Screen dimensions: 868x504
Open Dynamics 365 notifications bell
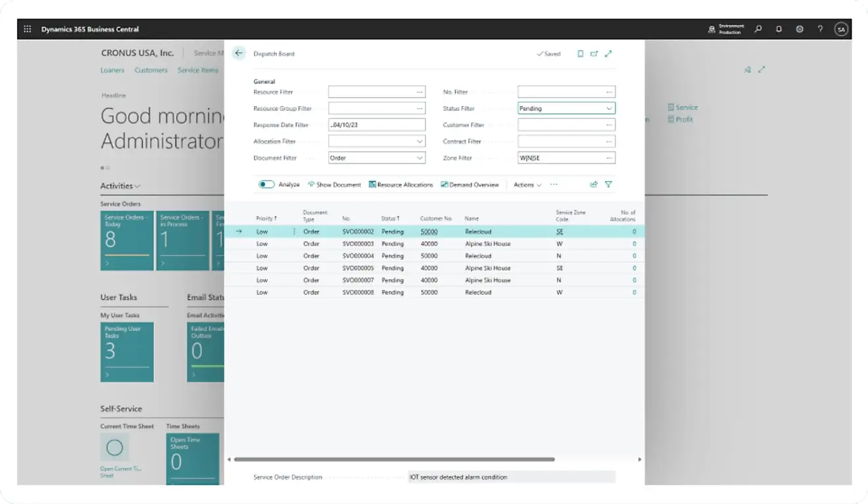point(778,28)
